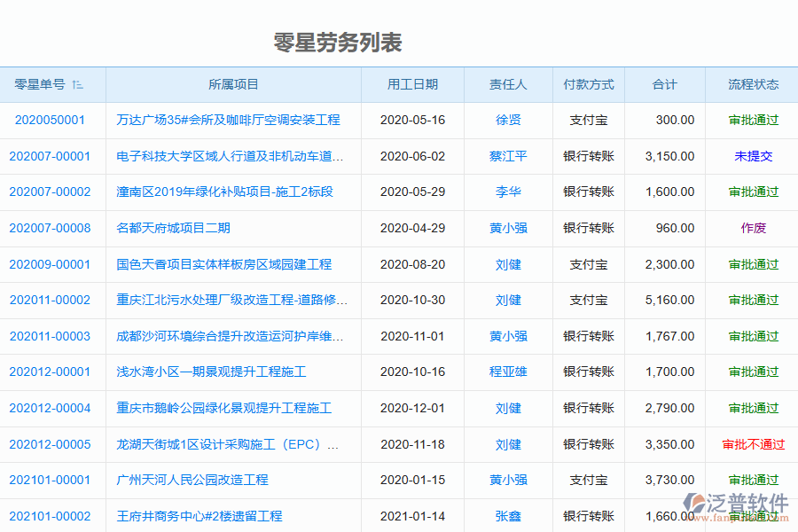Click the 所属项目 column header
The height and width of the screenshot is (532, 798).
tap(232, 83)
